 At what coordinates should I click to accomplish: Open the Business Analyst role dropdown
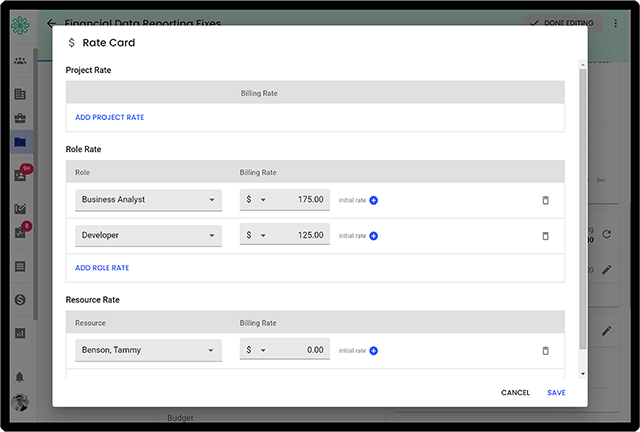pos(148,200)
